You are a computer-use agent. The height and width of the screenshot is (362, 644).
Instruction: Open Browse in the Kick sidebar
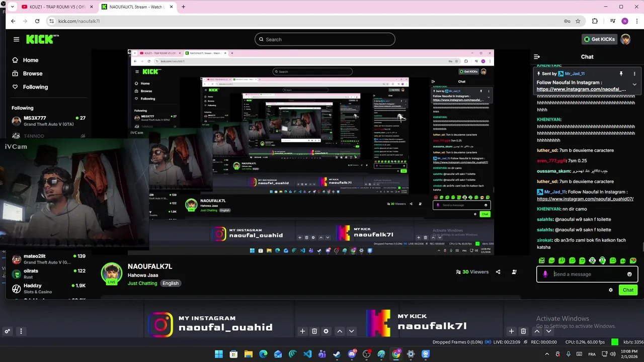(27, 73)
